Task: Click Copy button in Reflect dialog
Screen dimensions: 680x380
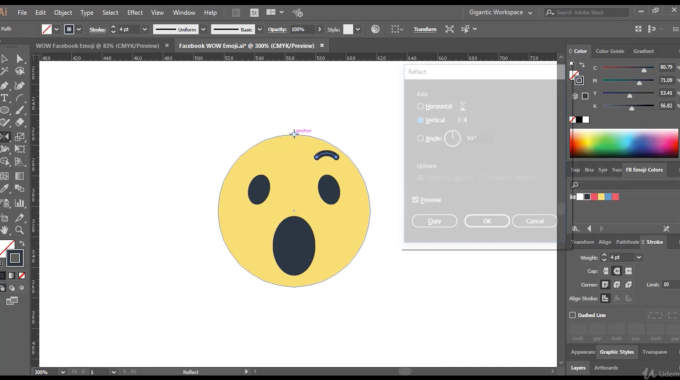Action: (x=434, y=221)
